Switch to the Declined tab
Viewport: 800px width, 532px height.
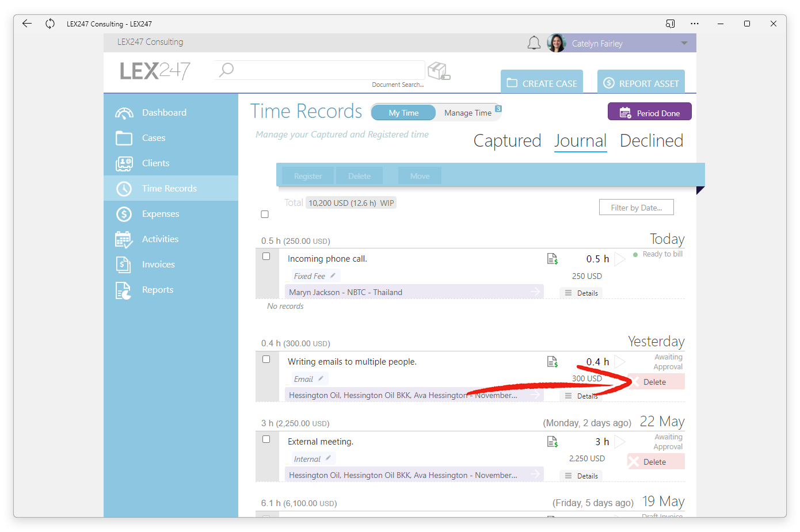point(652,141)
